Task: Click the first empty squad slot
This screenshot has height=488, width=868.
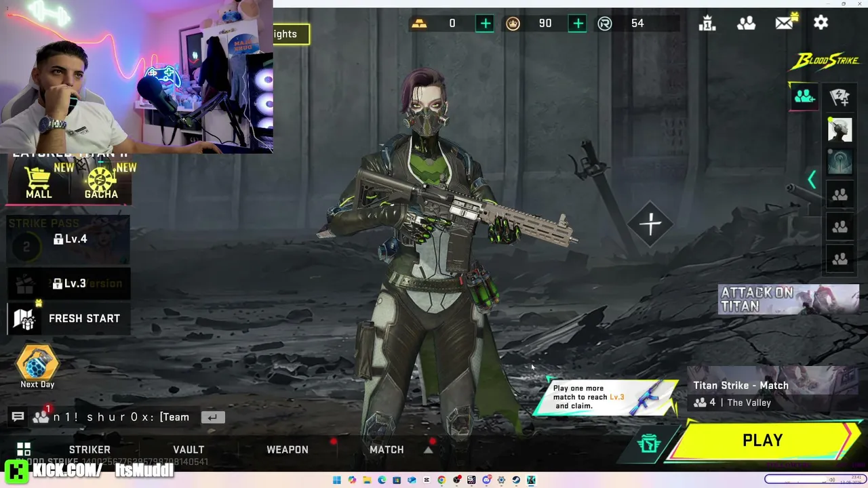Action: click(840, 195)
